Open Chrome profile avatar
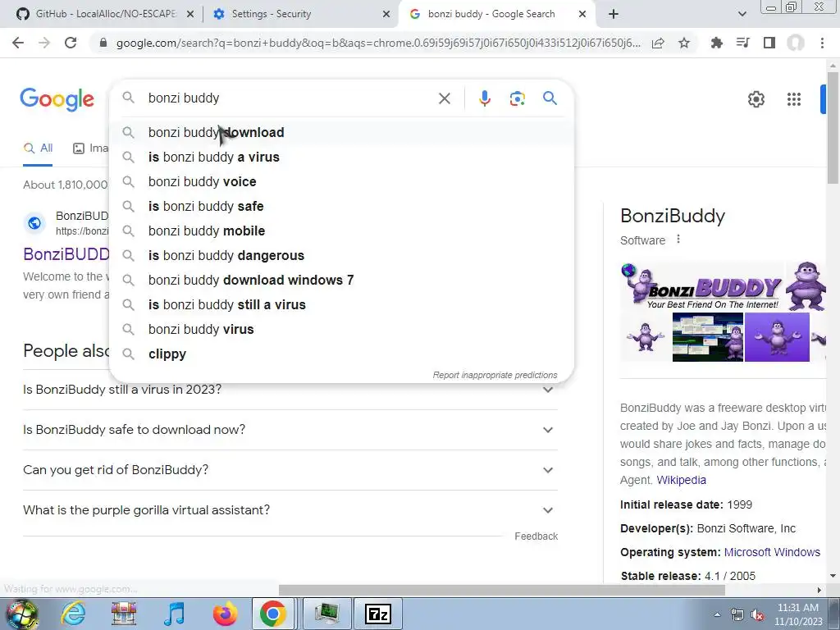 tap(796, 43)
